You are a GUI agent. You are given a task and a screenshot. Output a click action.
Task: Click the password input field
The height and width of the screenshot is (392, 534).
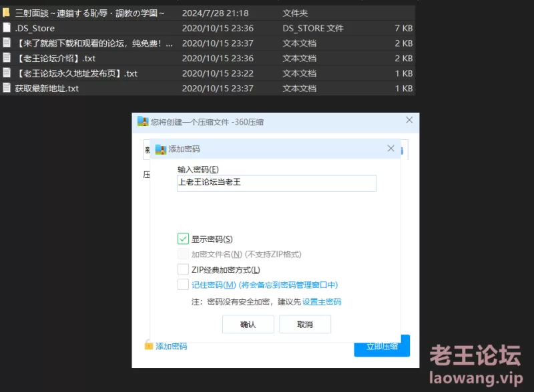click(276, 183)
